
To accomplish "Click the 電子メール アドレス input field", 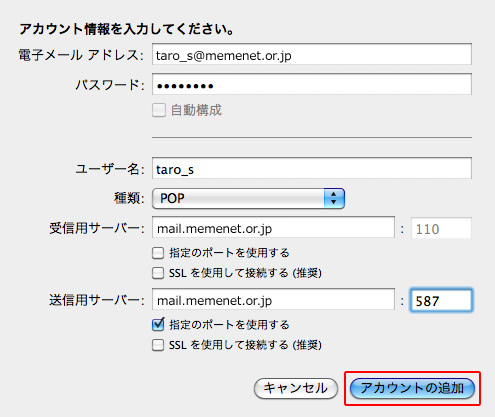I will [x=312, y=54].
